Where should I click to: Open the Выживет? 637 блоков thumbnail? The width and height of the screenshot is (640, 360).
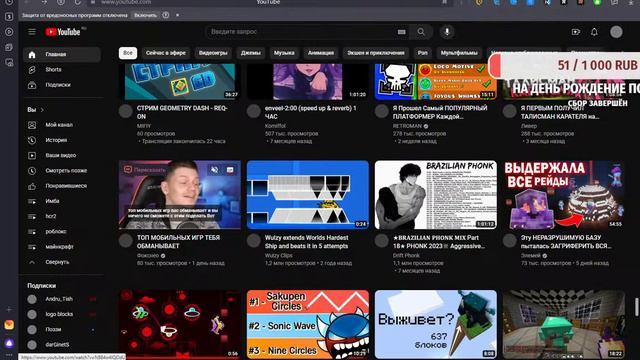[436, 324]
